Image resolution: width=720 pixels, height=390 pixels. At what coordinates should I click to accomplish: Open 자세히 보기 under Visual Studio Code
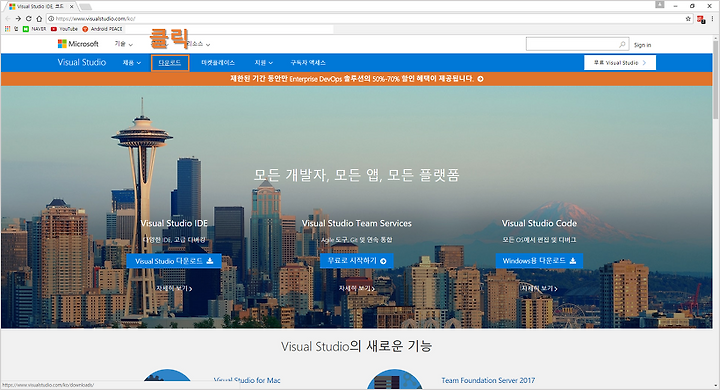coord(539,288)
